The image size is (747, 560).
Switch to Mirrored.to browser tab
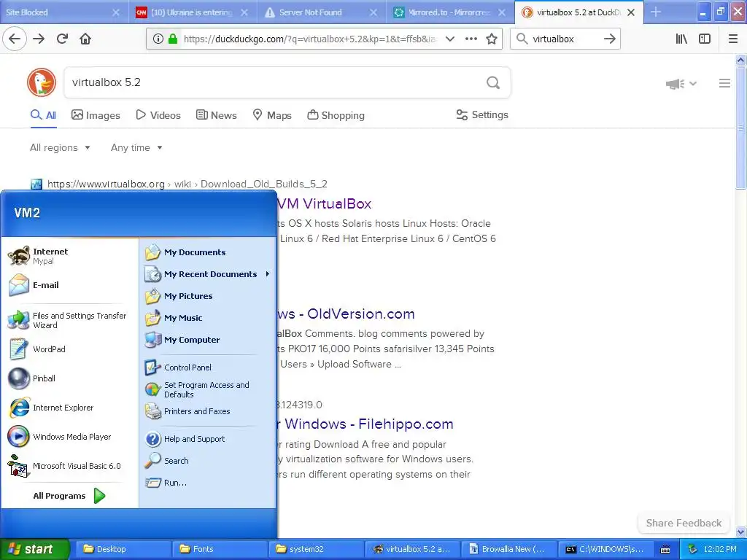pos(450,12)
